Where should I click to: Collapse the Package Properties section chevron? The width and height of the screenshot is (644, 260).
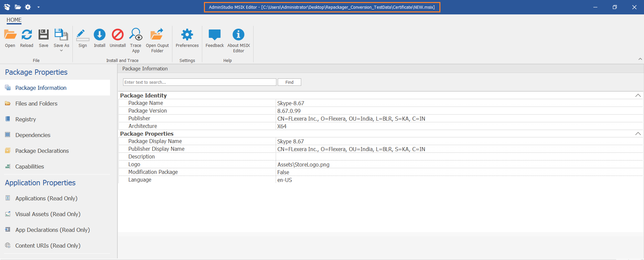pos(638,134)
